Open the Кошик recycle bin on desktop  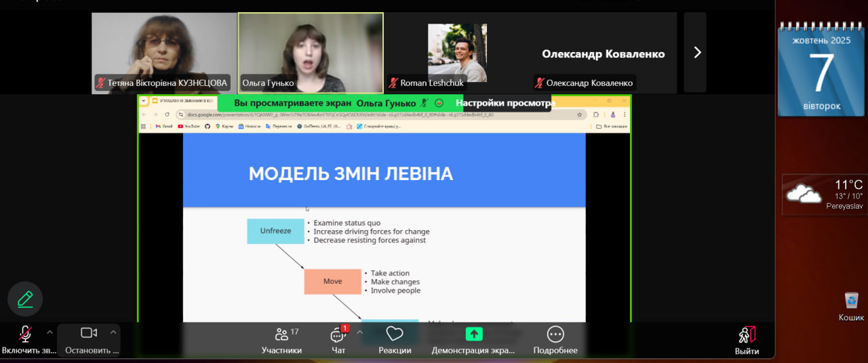pyautogui.click(x=851, y=302)
